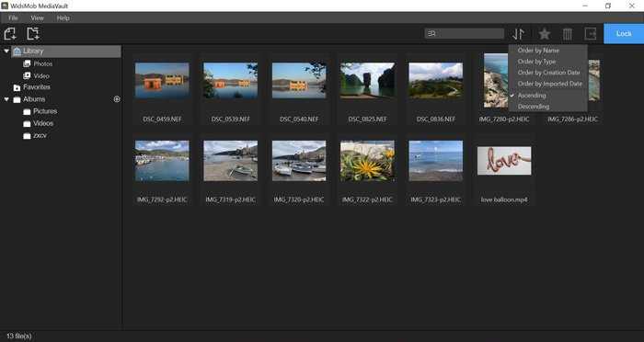Click the trash delete icon
644x342 pixels.
[568, 34]
